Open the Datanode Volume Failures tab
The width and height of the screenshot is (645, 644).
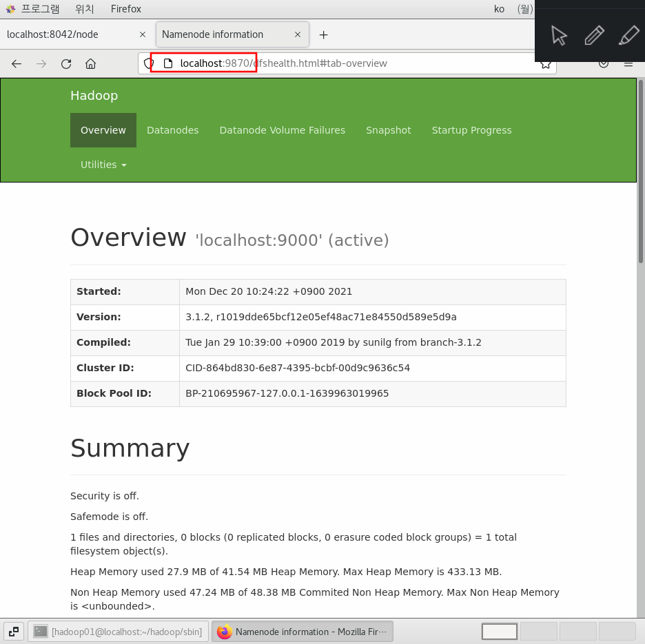[283, 130]
